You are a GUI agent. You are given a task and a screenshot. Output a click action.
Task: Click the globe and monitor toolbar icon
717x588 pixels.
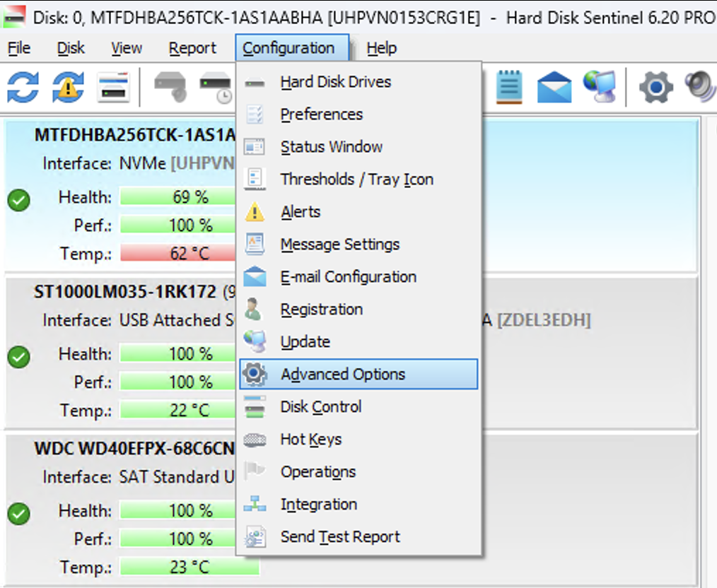click(600, 87)
